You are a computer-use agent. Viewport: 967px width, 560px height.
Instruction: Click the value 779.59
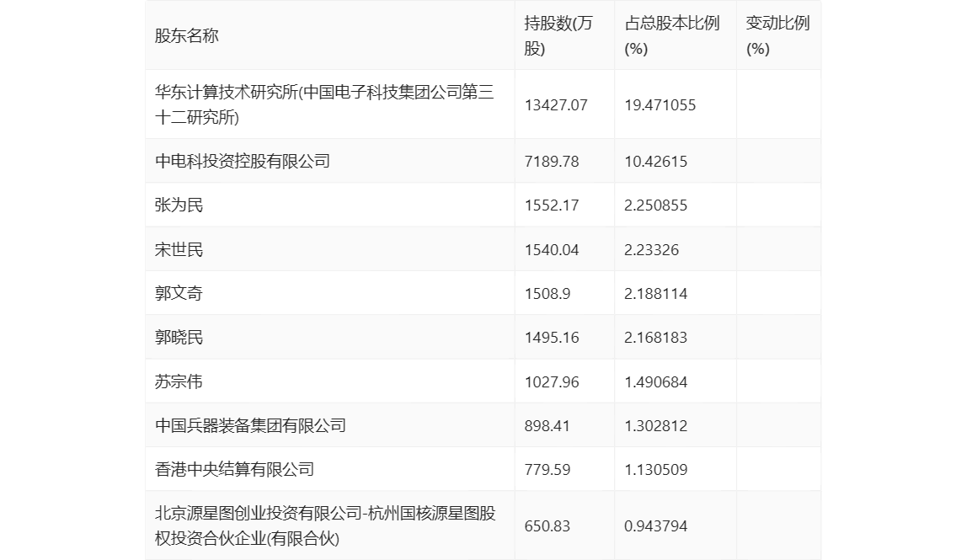tap(548, 470)
